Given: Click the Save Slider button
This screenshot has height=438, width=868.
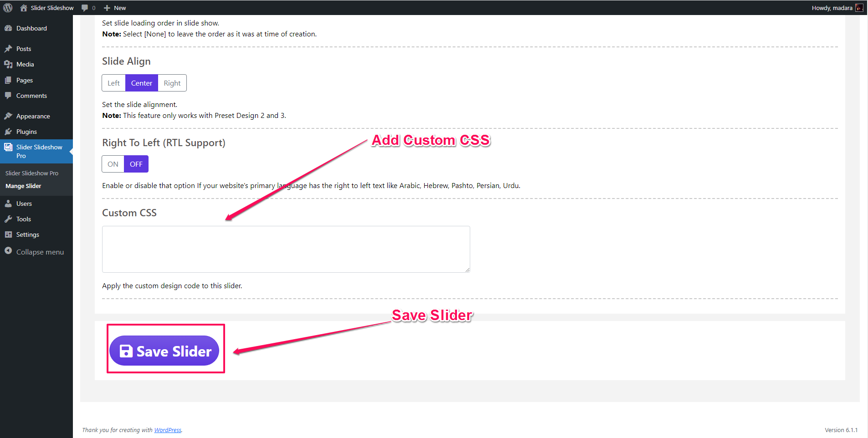Looking at the screenshot, I should click(x=164, y=351).
